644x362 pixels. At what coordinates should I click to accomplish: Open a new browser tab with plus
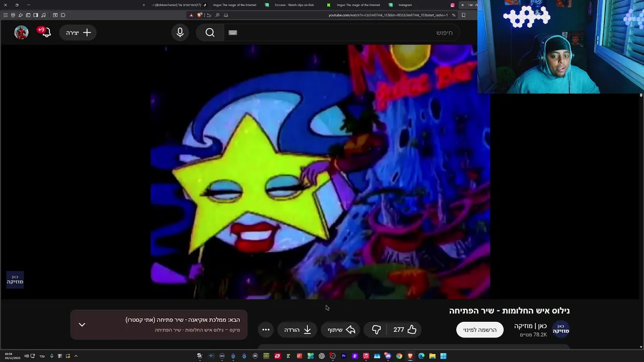coord(143,5)
